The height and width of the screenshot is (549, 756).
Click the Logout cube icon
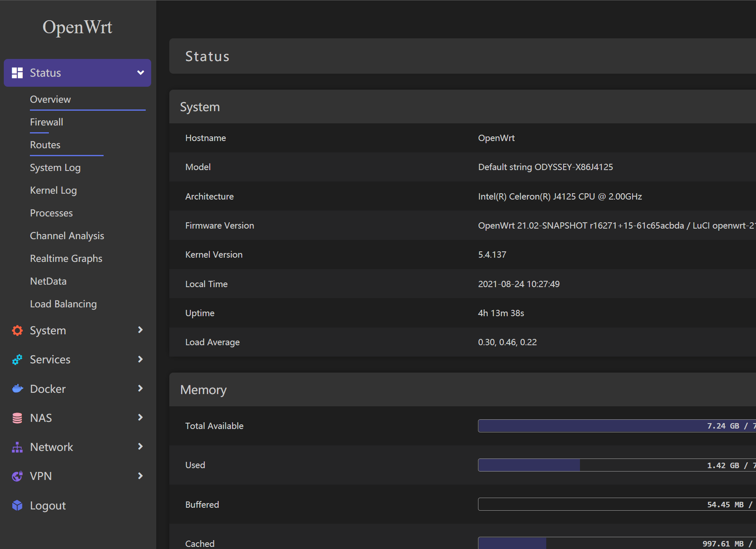(x=17, y=505)
